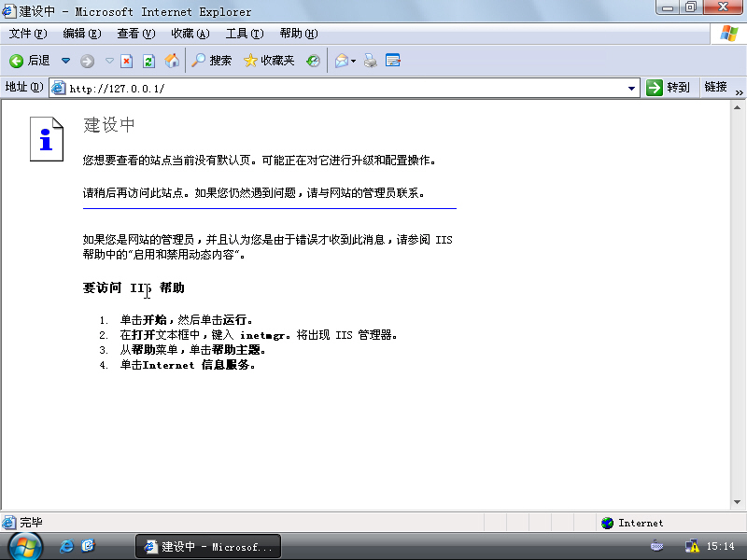Open the 查看(V) menu
The width and height of the screenshot is (747, 560).
click(x=136, y=34)
